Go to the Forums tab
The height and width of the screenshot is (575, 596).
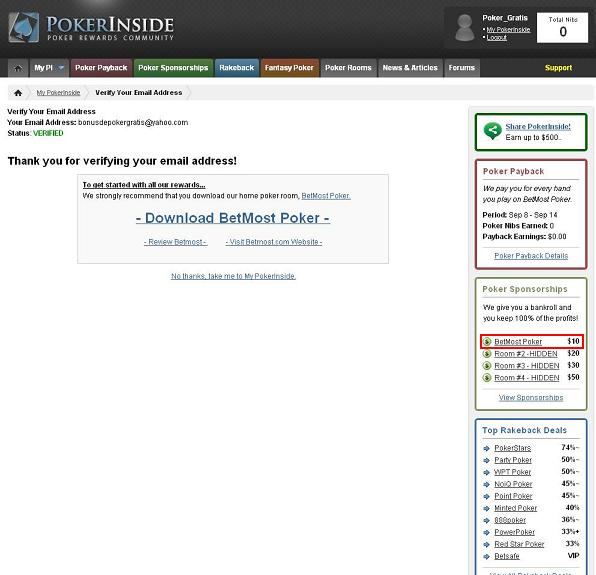click(x=461, y=68)
